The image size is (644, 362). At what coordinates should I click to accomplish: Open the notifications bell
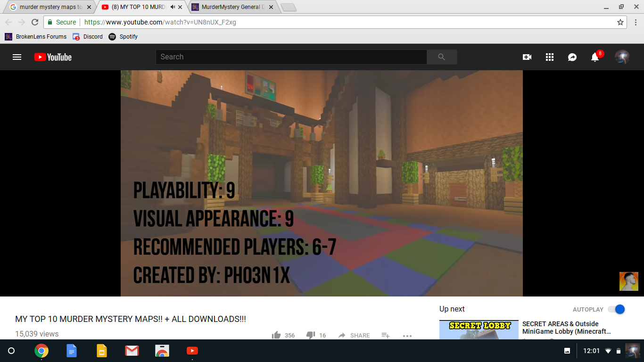(595, 57)
